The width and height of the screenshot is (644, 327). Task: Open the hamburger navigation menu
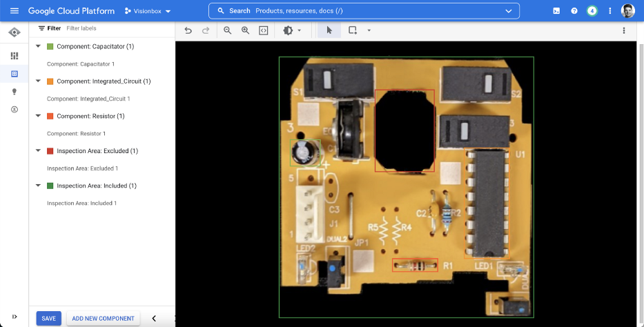14,11
